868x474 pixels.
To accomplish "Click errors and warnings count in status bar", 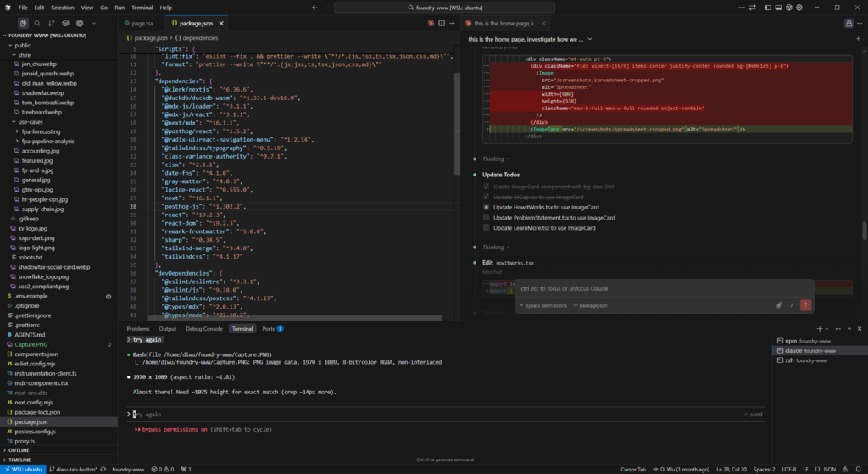I will [x=163, y=470].
